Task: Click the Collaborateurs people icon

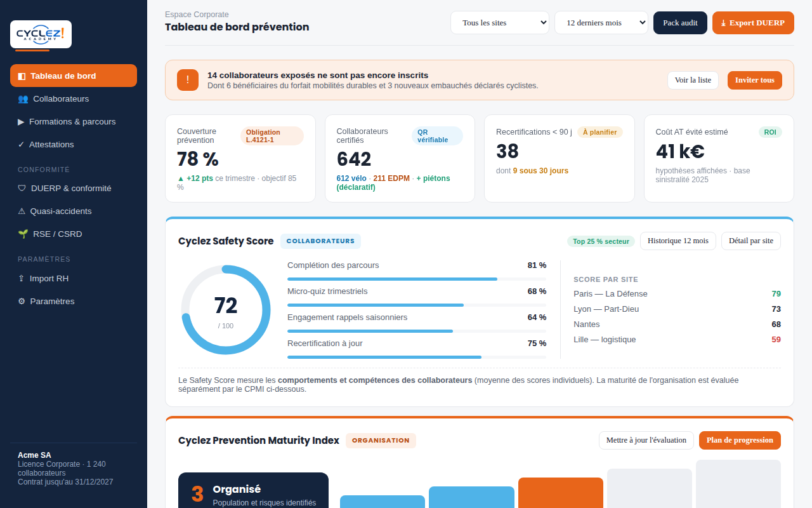Action: point(23,99)
